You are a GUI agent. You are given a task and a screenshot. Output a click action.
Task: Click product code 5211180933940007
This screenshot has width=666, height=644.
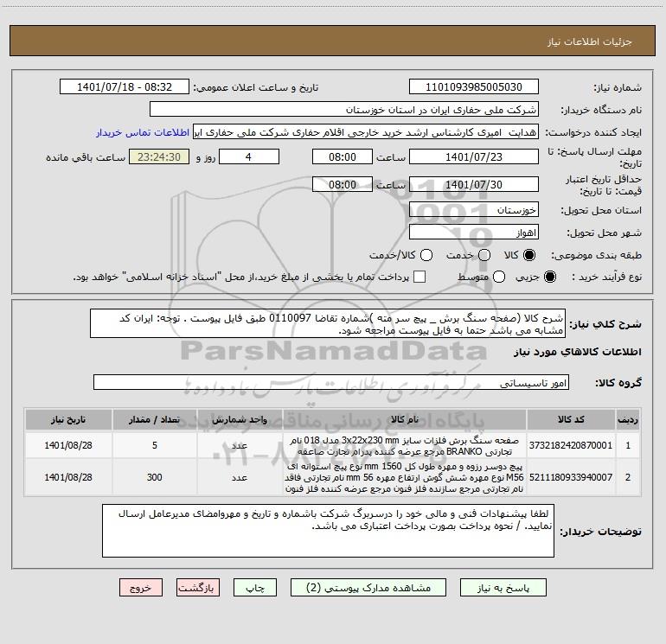571,477
